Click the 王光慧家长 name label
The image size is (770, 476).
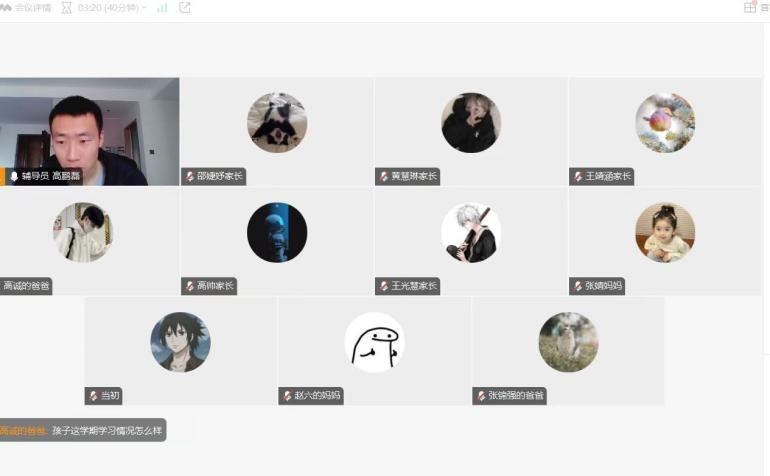414,286
